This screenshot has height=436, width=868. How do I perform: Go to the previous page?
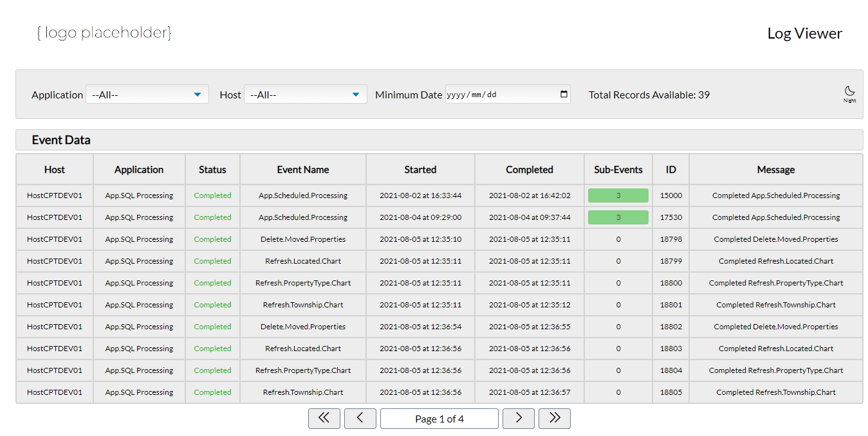pos(360,419)
